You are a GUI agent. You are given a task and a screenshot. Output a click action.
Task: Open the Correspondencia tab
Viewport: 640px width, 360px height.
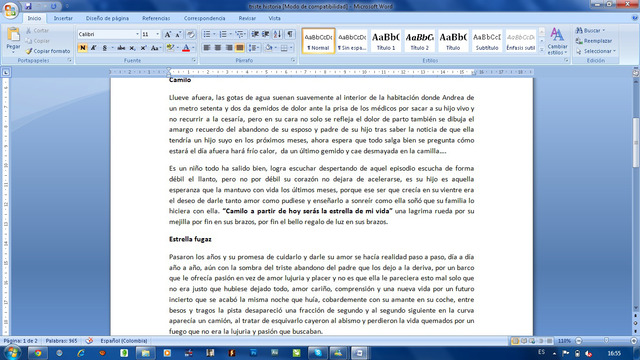(x=204, y=18)
